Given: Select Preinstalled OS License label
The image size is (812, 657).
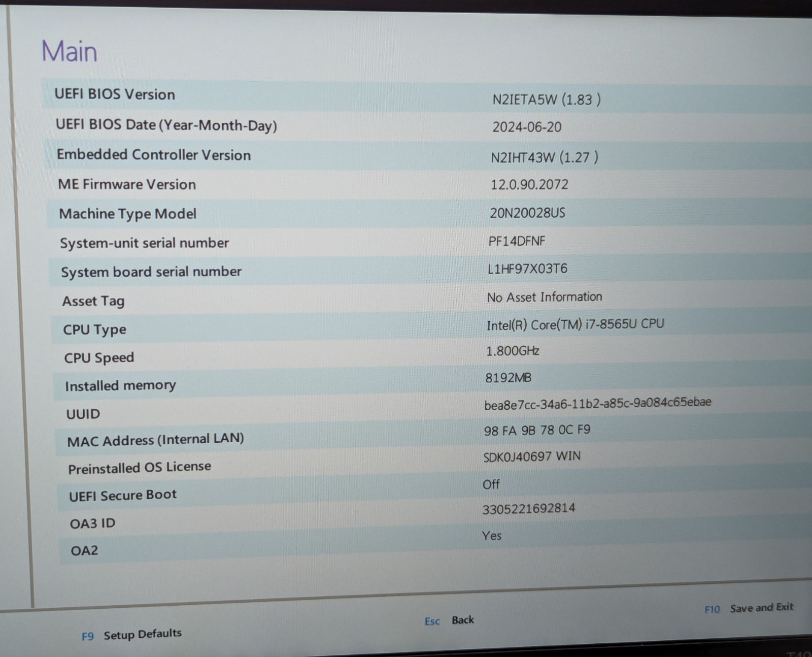Looking at the screenshot, I should [140, 468].
